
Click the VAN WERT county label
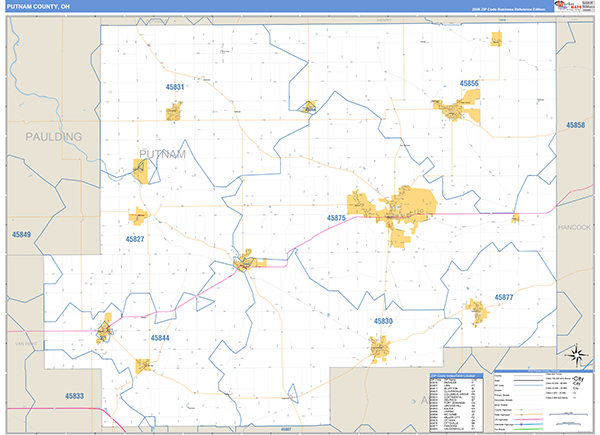click(26, 344)
